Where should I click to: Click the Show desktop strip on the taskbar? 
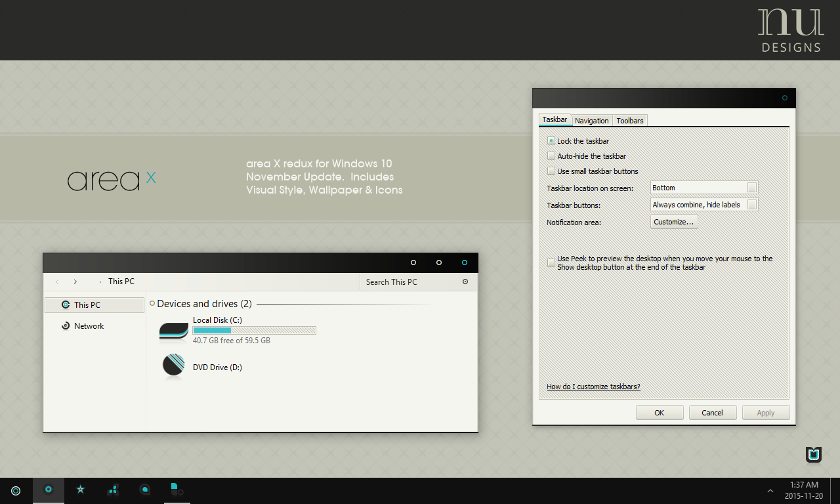point(835,490)
